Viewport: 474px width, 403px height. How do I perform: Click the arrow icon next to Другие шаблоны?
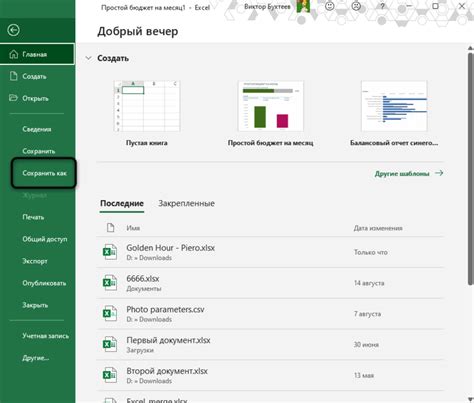(439, 173)
